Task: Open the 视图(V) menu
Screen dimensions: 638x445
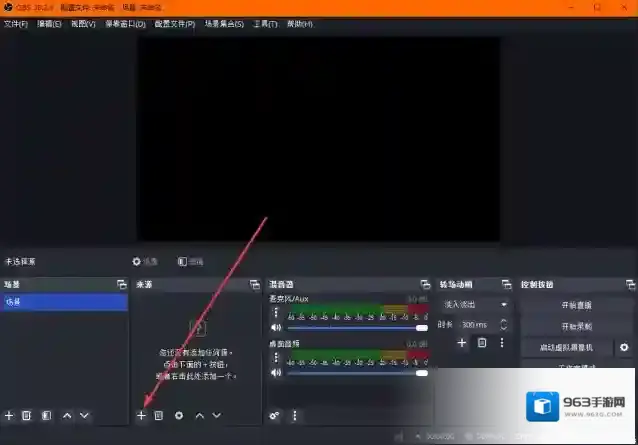Action: [83, 24]
